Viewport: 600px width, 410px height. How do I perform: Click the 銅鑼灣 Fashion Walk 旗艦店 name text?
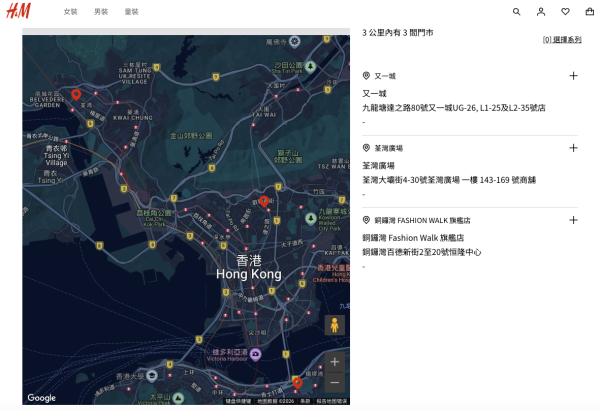tap(413, 238)
